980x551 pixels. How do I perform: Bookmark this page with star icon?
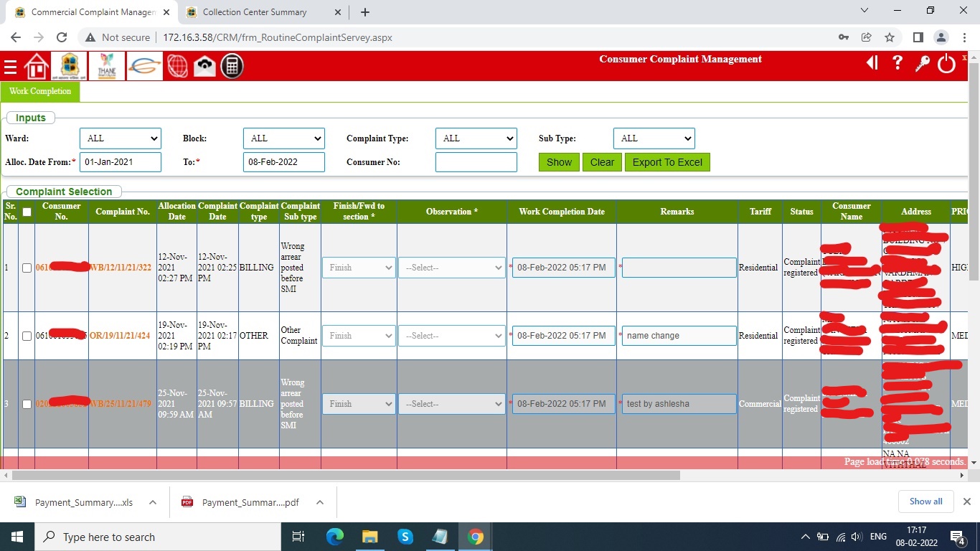890,37
